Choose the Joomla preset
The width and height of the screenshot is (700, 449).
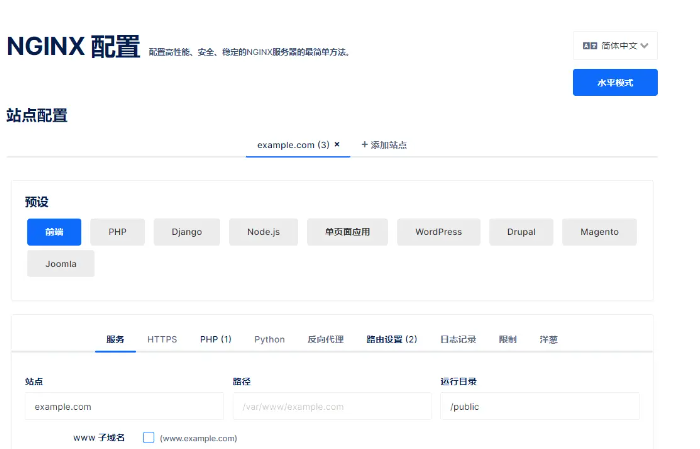tap(61, 264)
